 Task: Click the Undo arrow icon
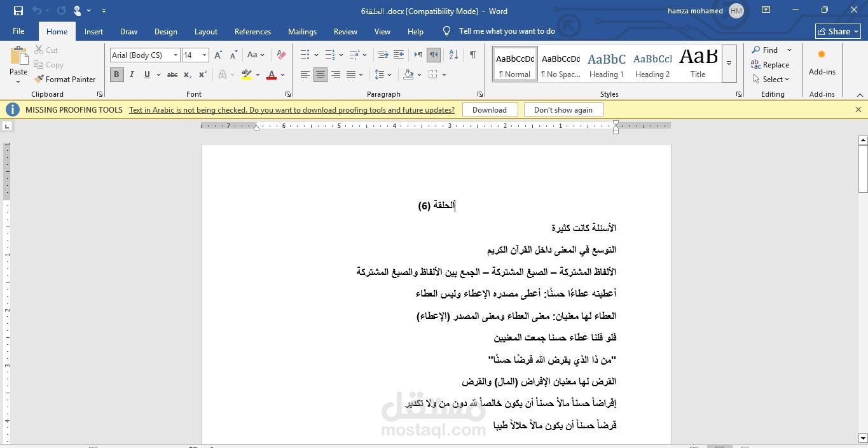(x=37, y=11)
